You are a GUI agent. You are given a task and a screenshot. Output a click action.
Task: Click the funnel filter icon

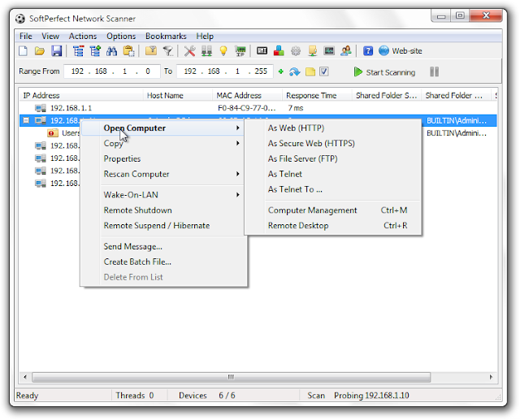[168, 51]
